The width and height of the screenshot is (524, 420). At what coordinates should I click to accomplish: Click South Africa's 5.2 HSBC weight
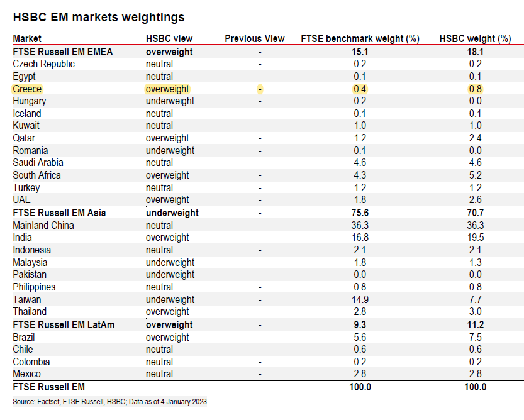coord(475,175)
